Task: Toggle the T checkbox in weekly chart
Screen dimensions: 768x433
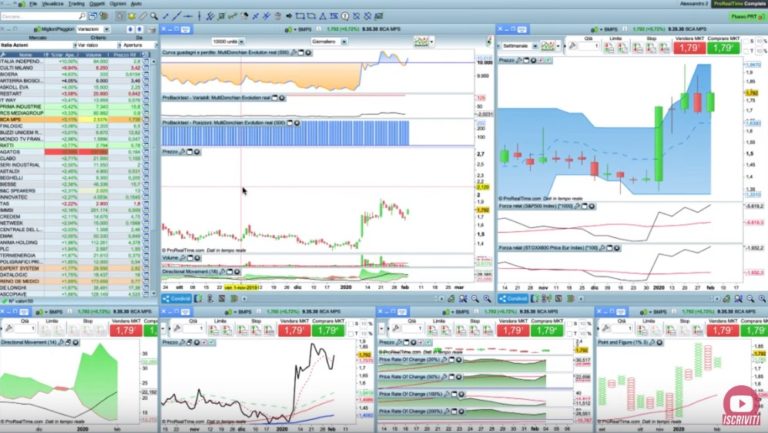Action: 746,51
